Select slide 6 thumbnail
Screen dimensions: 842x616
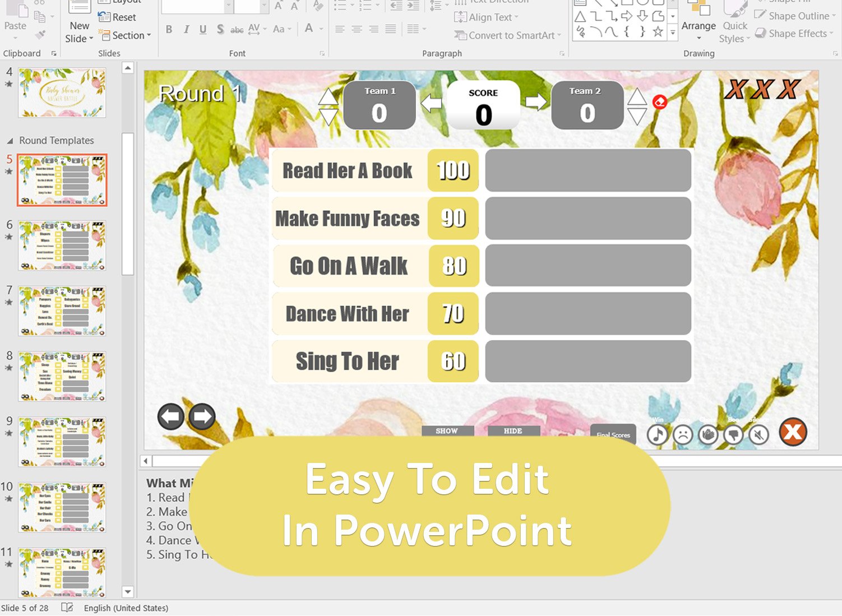coord(62,246)
